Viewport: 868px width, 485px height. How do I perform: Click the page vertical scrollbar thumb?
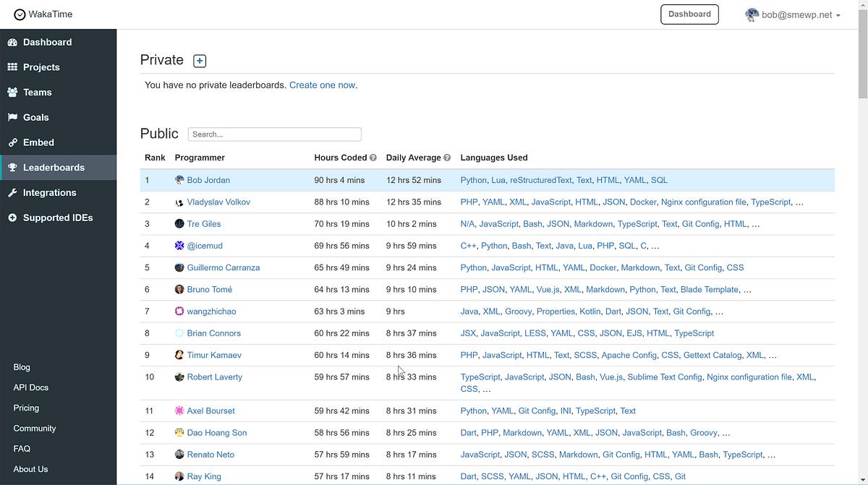pyautogui.click(x=863, y=61)
